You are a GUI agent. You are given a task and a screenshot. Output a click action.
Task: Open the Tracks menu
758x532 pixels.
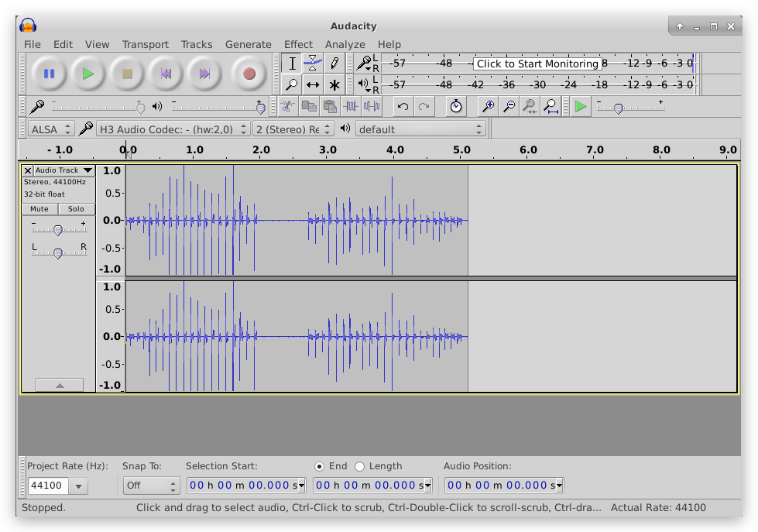196,44
